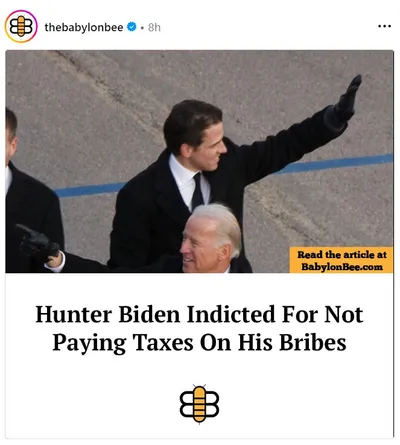Viewport: 400px width, 445px height.
Task: Click the blue verified badge
Action: (132, 27)
